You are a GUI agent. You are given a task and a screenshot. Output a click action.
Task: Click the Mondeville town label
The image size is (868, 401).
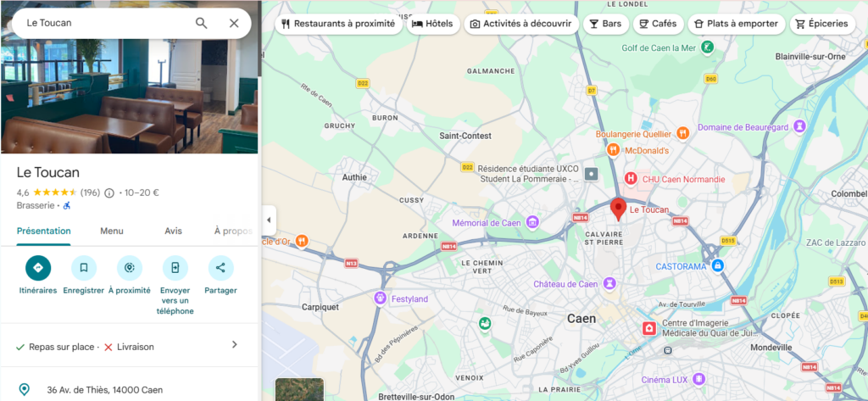click(771, 348)
